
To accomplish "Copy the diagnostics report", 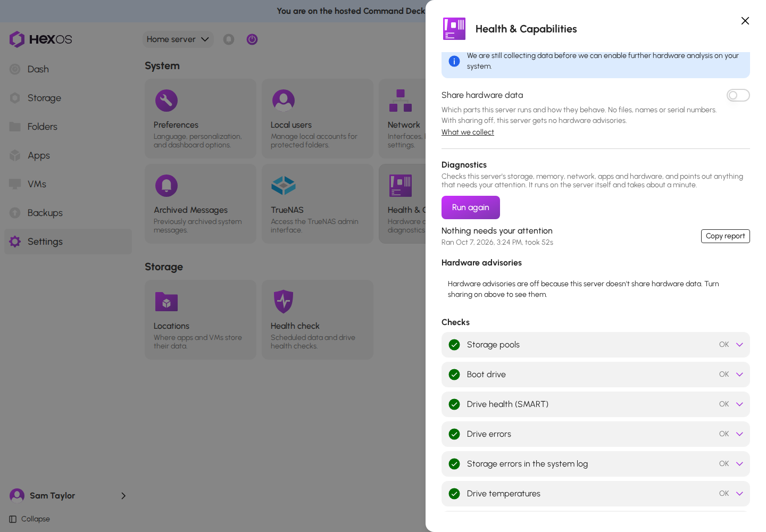I will tap(726, 236).
